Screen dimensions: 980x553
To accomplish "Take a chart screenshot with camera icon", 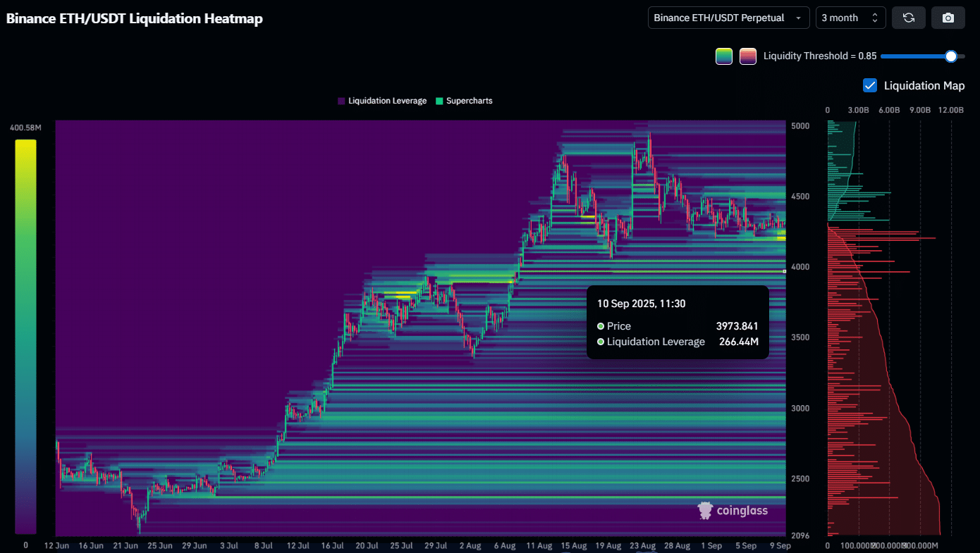I will (948, 18).
